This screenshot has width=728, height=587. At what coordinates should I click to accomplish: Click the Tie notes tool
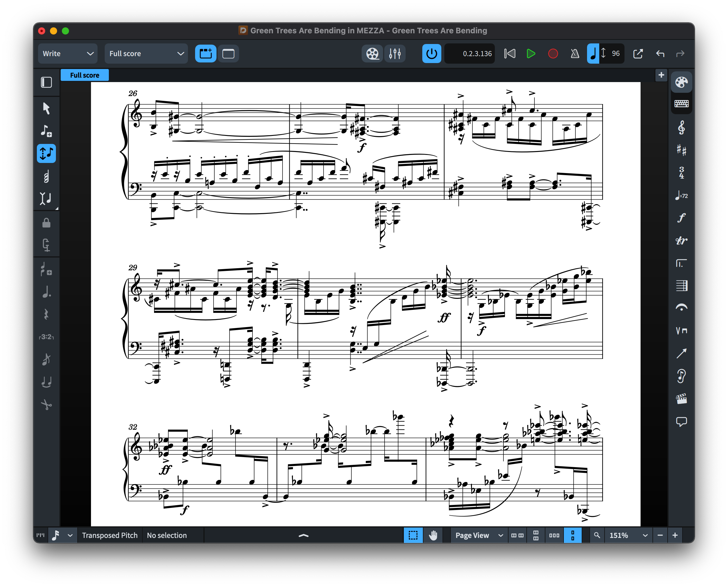(46, 382)
